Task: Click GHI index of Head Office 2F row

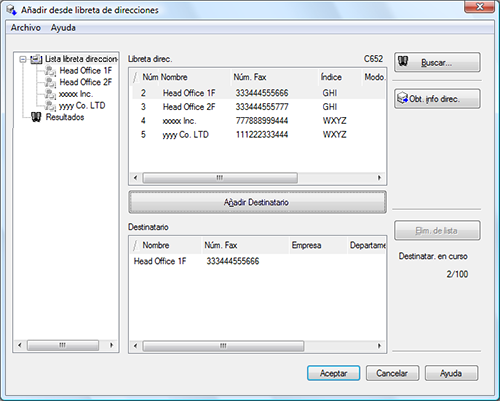Action: tap(330, 107)
